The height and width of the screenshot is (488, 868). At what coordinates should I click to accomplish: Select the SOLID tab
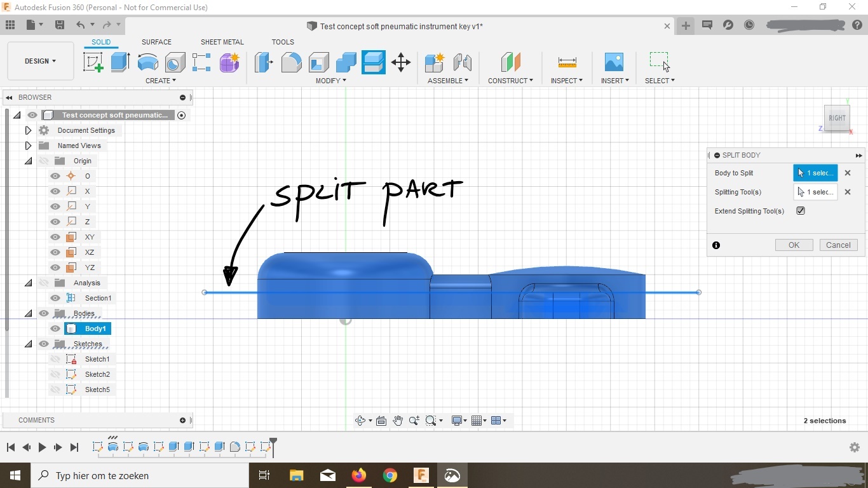(101, 42)
